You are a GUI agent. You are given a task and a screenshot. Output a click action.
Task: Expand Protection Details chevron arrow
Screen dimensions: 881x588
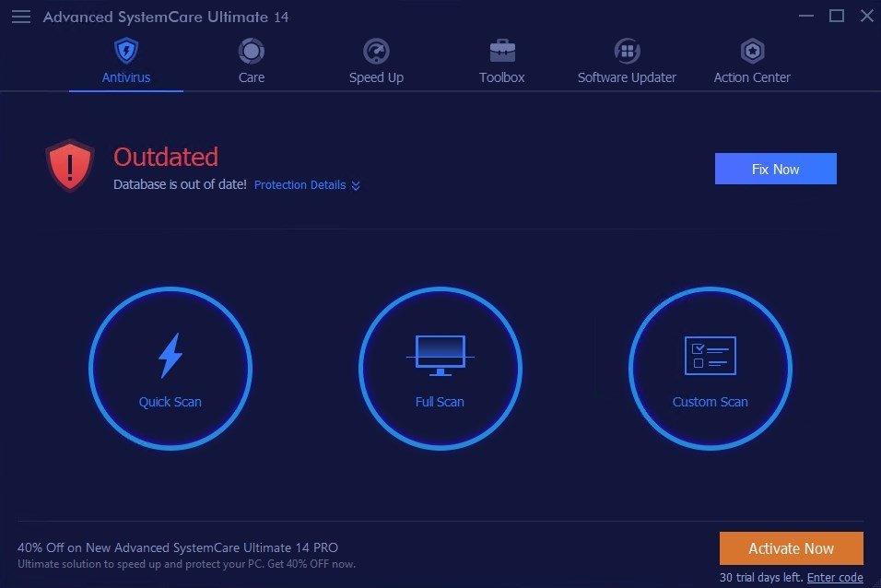click(356, 185)
